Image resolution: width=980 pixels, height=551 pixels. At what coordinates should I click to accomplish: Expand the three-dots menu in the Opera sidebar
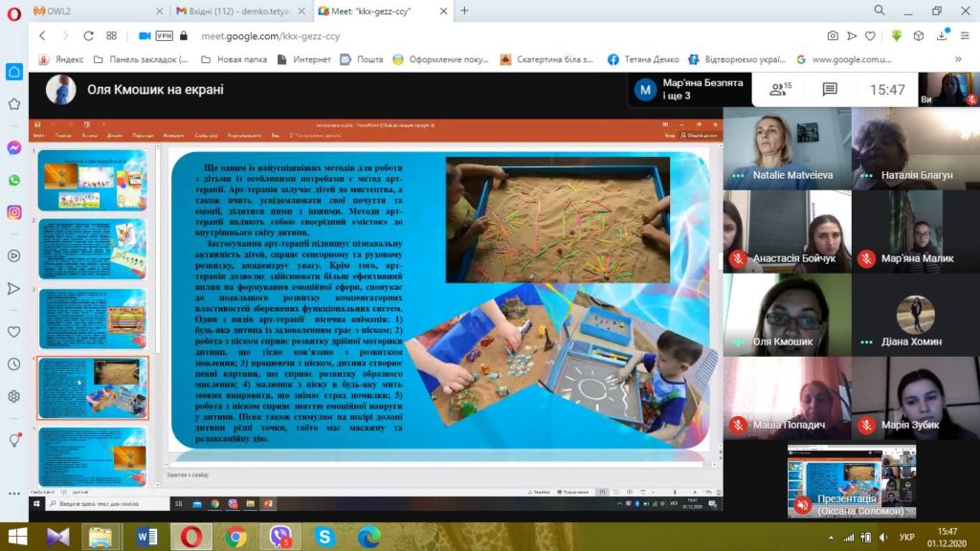pos(14,492)
